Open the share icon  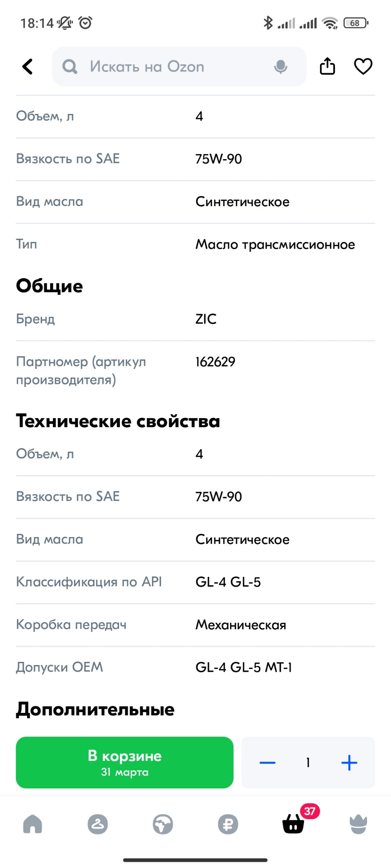[327, 66]
